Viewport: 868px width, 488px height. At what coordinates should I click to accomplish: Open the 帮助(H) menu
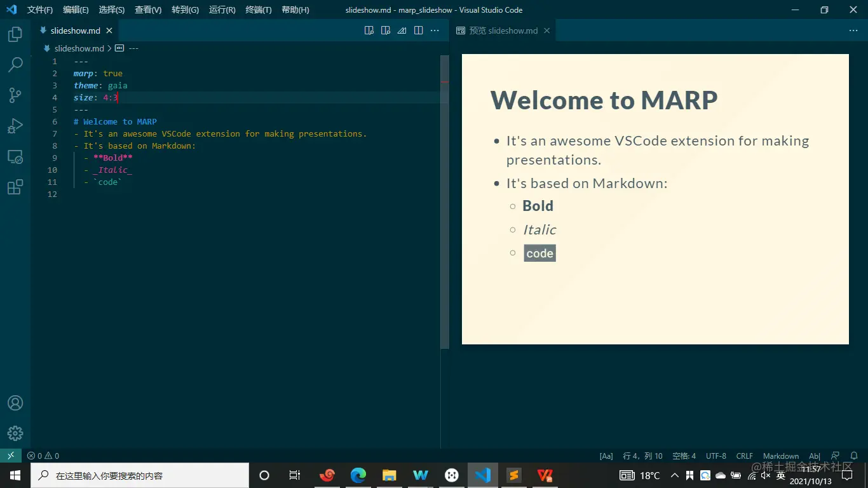pyautogui.click(x=295, y=10)
